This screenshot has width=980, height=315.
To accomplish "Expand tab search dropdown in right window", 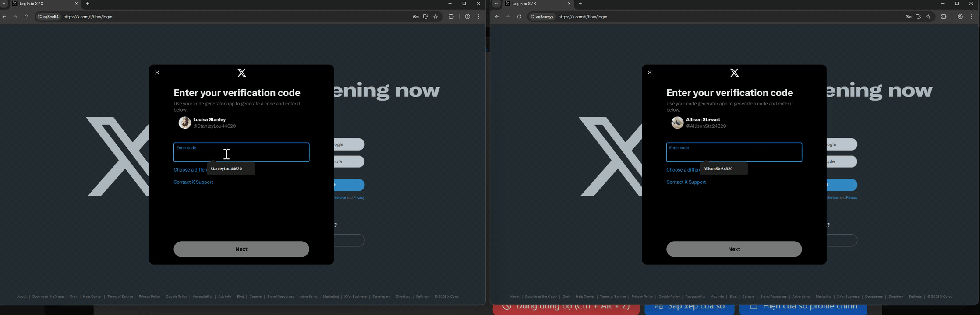I will point(497,3).
